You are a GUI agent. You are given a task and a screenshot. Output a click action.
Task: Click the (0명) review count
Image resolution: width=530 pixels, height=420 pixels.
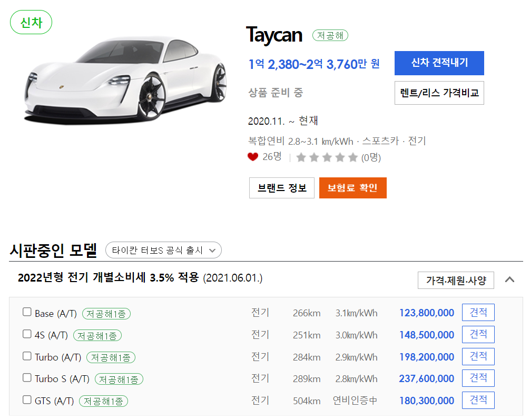point(371,157)
